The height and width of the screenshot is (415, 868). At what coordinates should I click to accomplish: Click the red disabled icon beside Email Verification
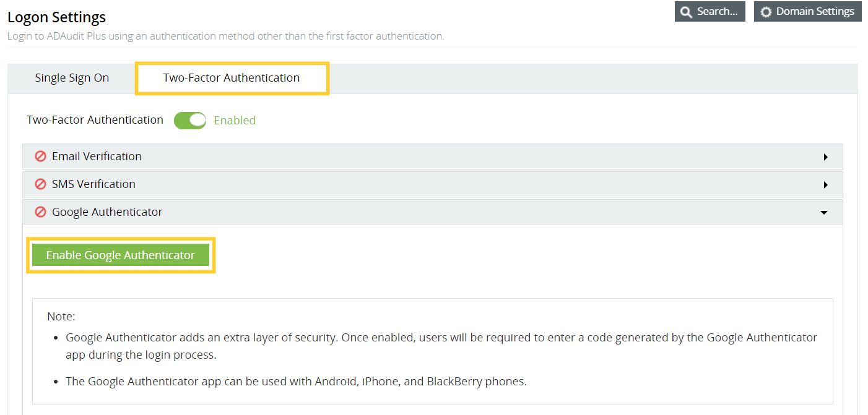[x=40, y=156]
